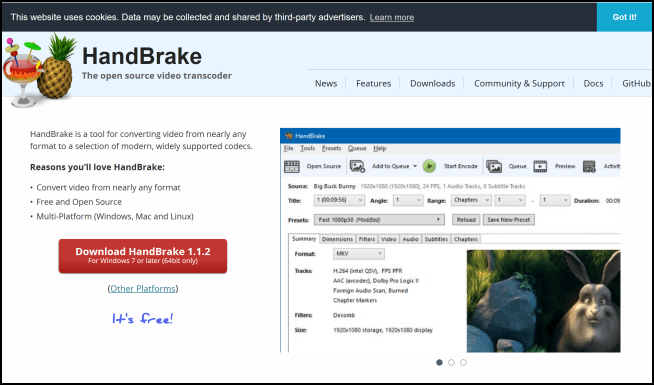
Task: Click the Download HandBrake 1.1.2 button
Action: 143,256
